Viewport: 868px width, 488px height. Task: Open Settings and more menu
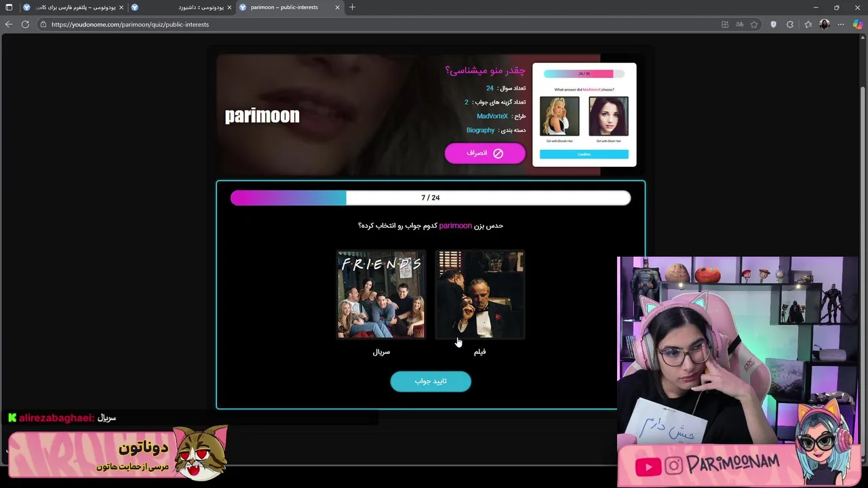tap(842, 24)
